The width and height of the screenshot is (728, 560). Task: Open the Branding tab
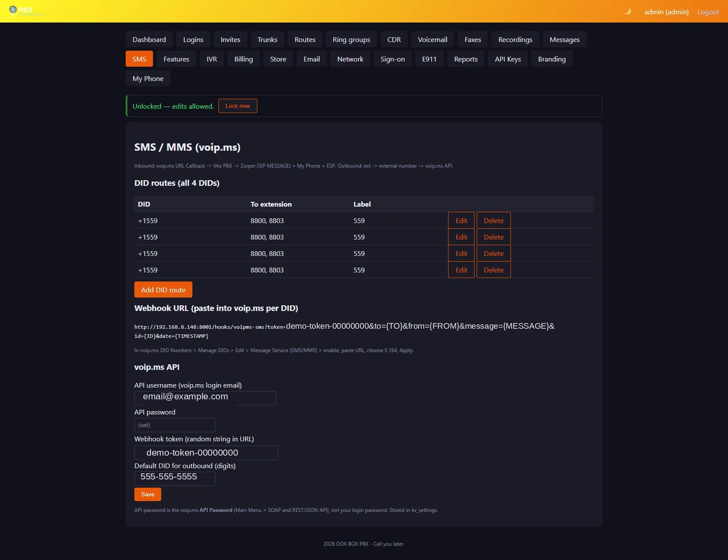[552, 59]
